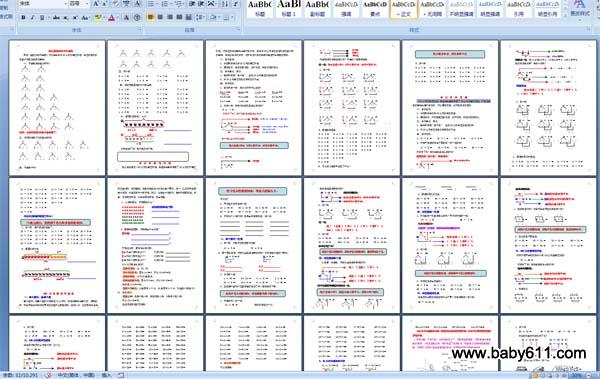600x379 pixels.
Task: Apply Italic formatting to text
Action: tap(33, 18)
